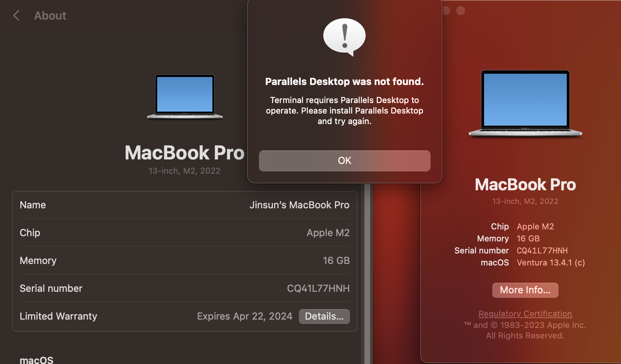Viewport: 621px width, 364px height.
Task: Click the 'Terminal requires Parallels Desktop' dialog message
Action: point(344,111)
